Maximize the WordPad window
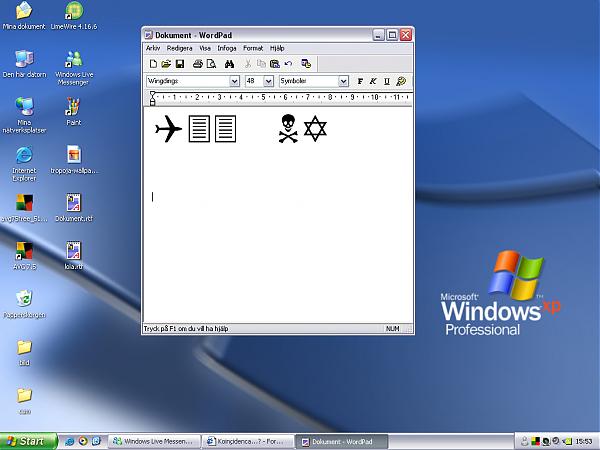 pyautogui.click(x=392, y=35)
